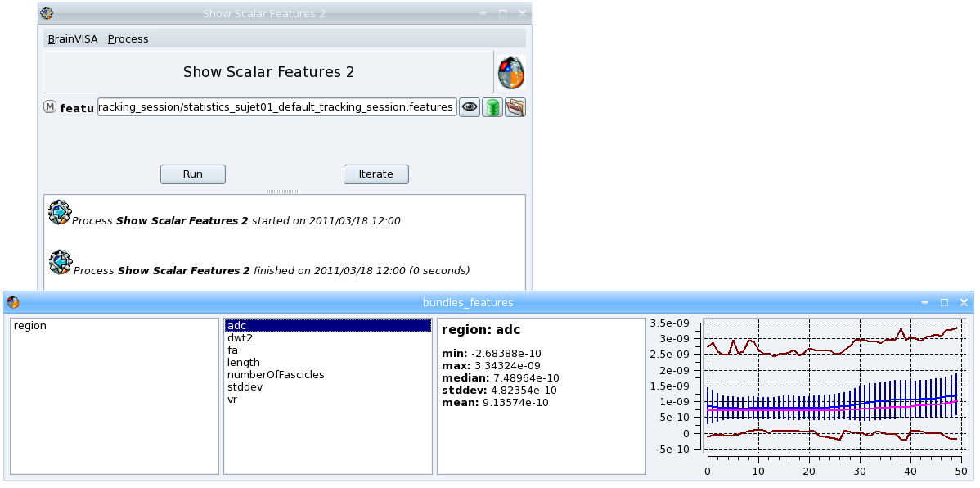Select the fa feature in the list
This screenshot has width=980, height=488.
click(233, 350)
